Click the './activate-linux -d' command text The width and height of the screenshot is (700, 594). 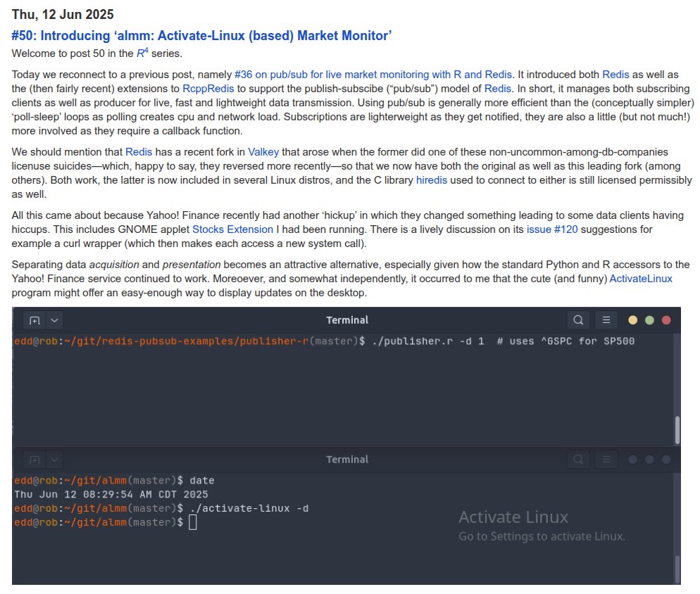click(x=249, y=508)
